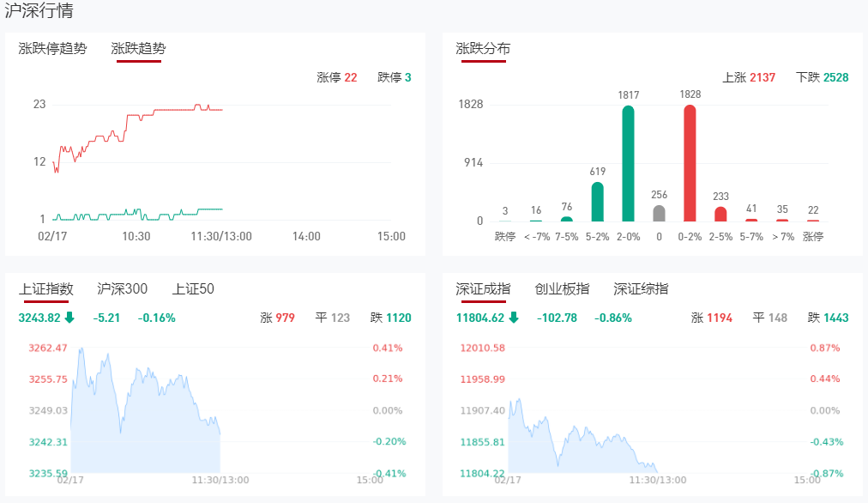Click the green 2-0% distribution bar
Screen dimensions: 868x503
pyautogui.click(x=628, y=163)
